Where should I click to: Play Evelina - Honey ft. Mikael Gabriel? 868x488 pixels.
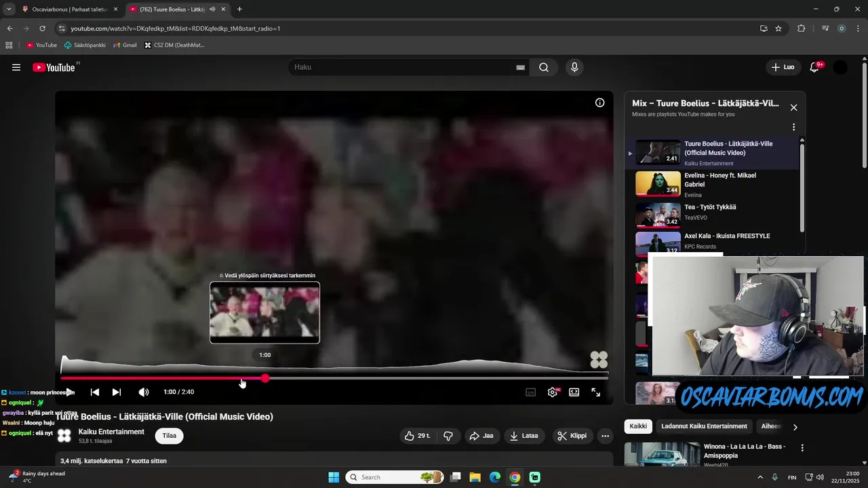712,184
